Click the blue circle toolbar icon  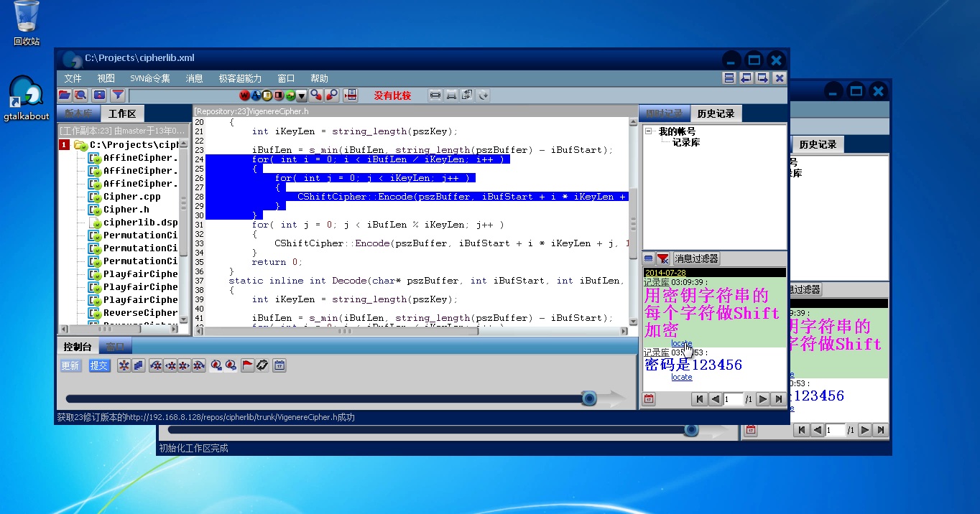(256, 95)
